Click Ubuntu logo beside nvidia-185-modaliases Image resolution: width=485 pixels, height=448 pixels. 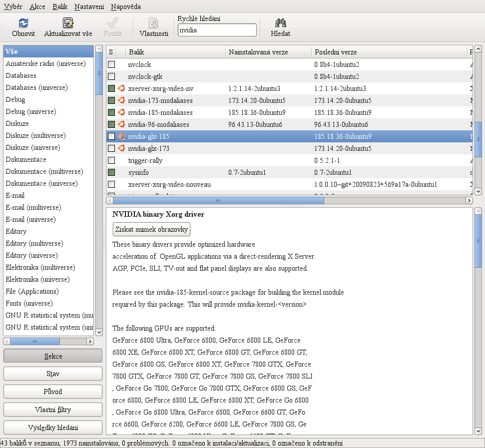121,112
